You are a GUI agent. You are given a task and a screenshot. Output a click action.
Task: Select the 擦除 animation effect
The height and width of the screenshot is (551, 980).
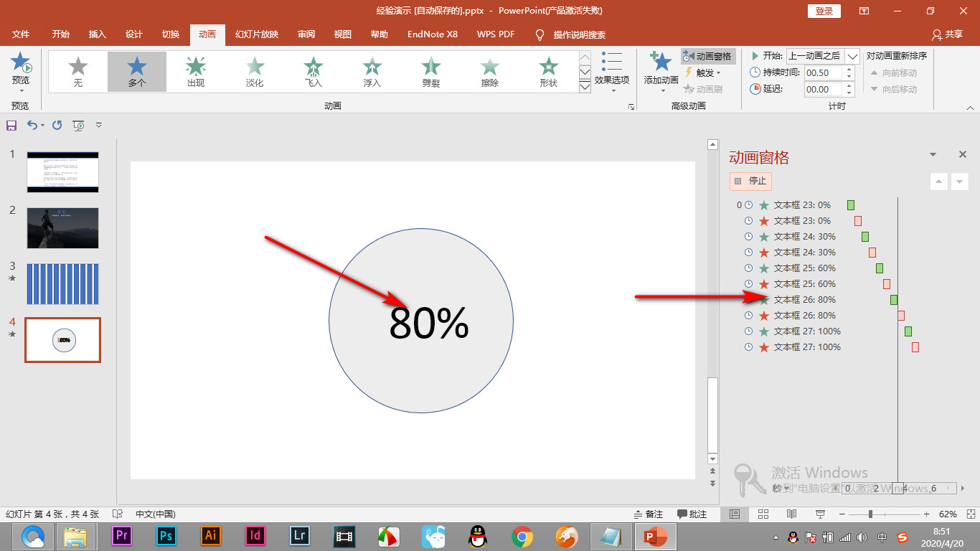(490, 72)
